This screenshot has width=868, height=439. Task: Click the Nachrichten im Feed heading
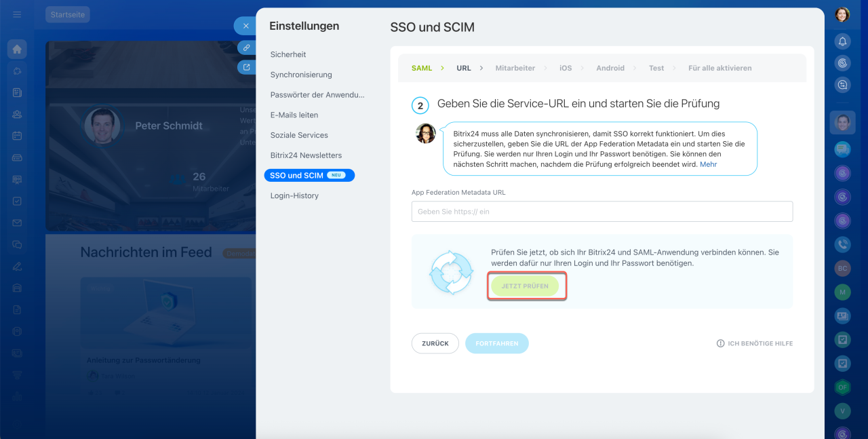coord(146,252)
